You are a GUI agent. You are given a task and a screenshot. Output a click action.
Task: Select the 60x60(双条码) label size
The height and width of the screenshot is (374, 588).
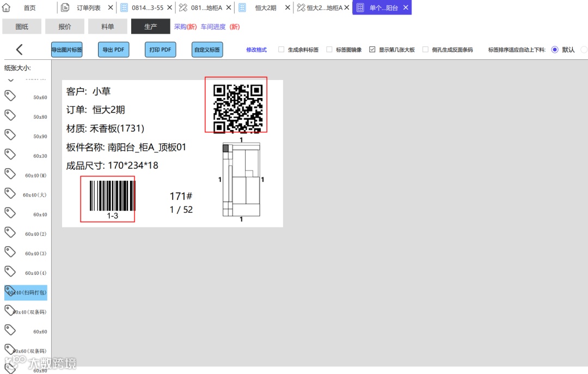pyautogui.click(x=26, y=351)
